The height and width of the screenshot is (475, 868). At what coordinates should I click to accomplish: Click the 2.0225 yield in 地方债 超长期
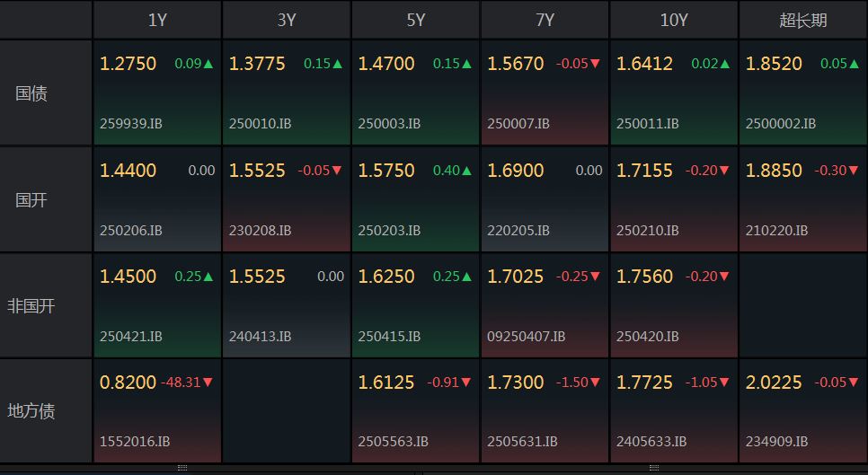click(774, 383)
